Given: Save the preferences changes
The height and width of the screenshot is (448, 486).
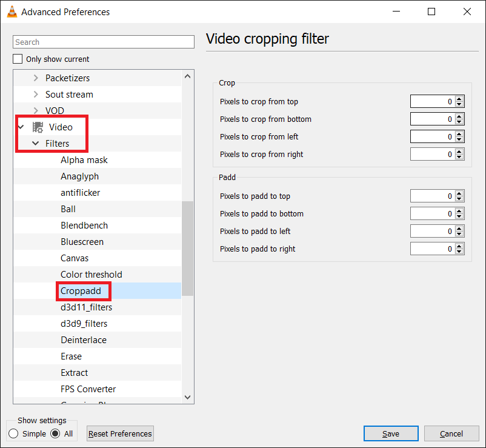Looking at the screenshot, I should coord(390,433).
